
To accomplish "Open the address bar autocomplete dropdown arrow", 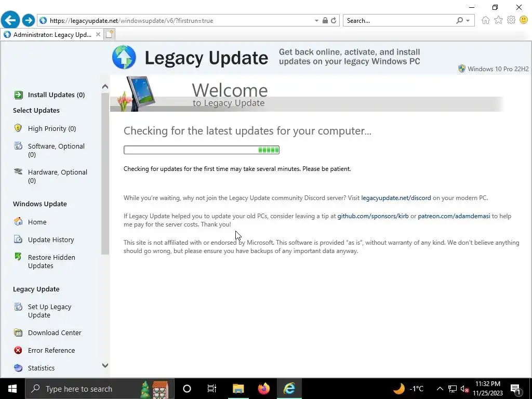I will (316, 20).
